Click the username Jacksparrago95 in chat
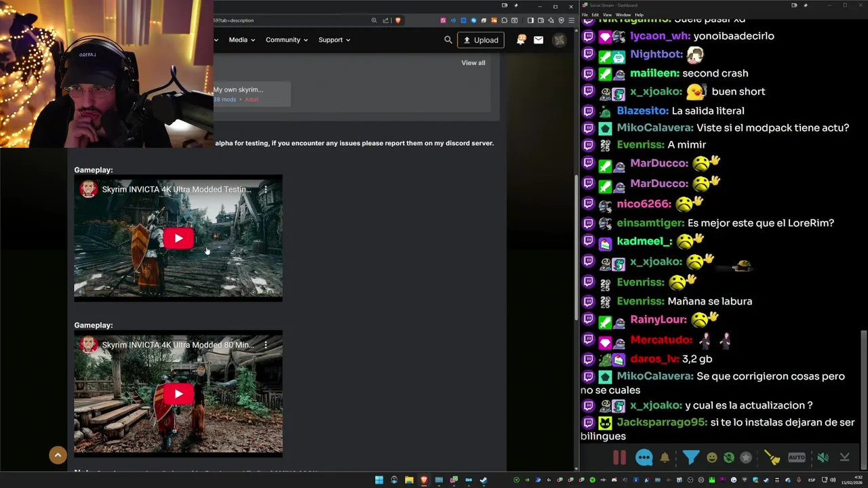 (661, 422)
